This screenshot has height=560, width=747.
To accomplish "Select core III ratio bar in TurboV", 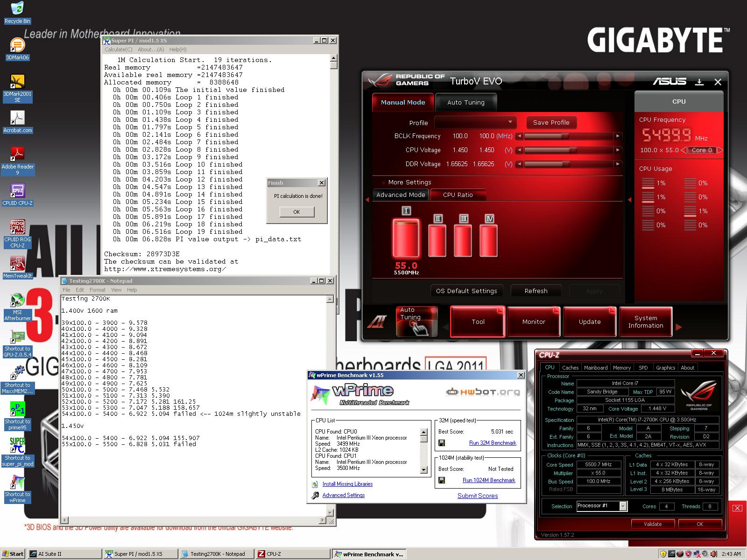I will click(x=463, y=240).
